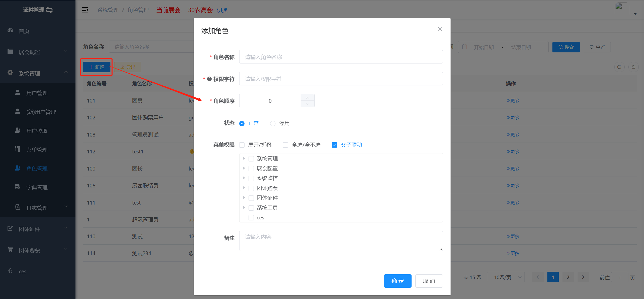The image size is (644, 299).
Task: Click the 团体证件 edit icon in sidebar
Action: click(x=10, y=228)
